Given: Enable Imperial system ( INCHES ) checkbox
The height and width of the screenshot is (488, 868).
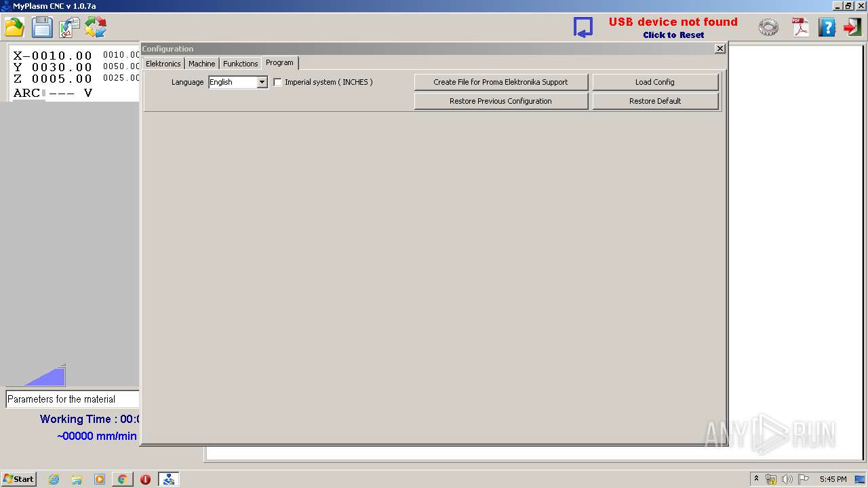Looking at the screenshot, I should [277, 82].
